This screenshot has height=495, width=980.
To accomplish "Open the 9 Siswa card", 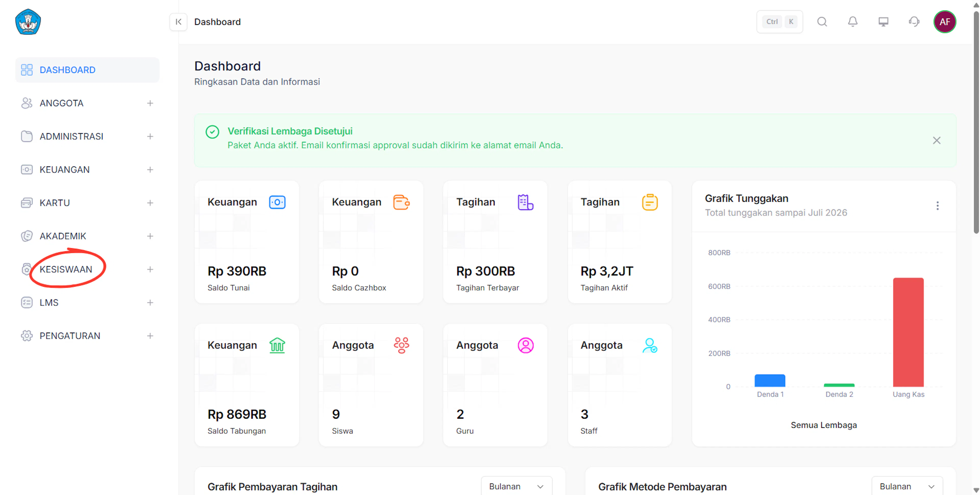I will pyautogui.click(x=371, y=385).
